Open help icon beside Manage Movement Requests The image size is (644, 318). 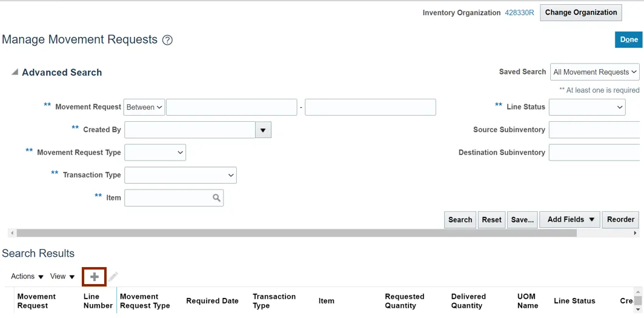click(167, 40)
